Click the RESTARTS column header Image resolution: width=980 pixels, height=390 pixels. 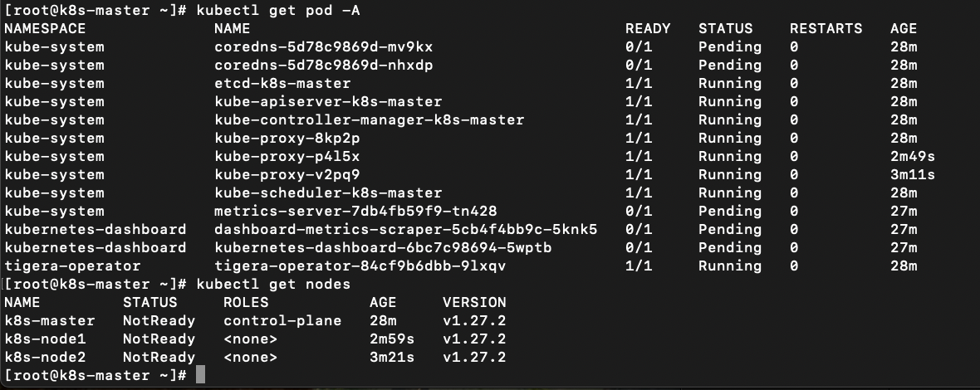click(x=826, y=28)
